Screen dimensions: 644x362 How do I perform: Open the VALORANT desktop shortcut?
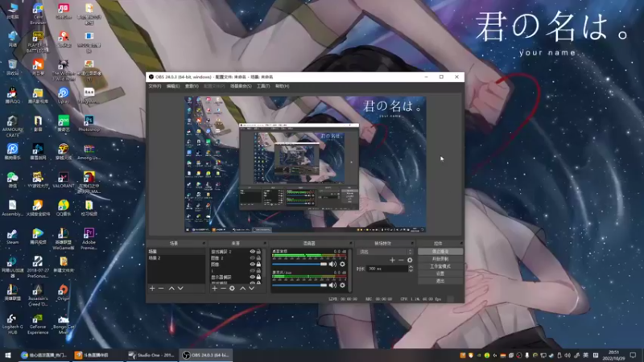(64, 179)
